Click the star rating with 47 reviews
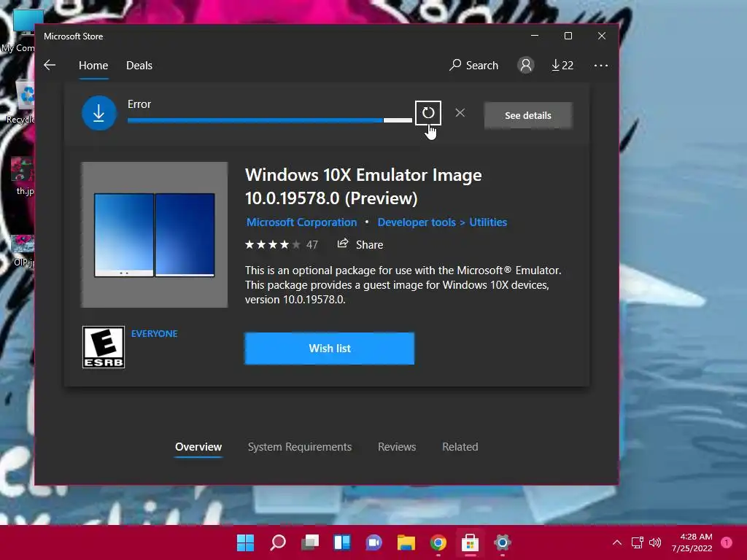Screen dimensions: 747x560 [x=281, y=245]
